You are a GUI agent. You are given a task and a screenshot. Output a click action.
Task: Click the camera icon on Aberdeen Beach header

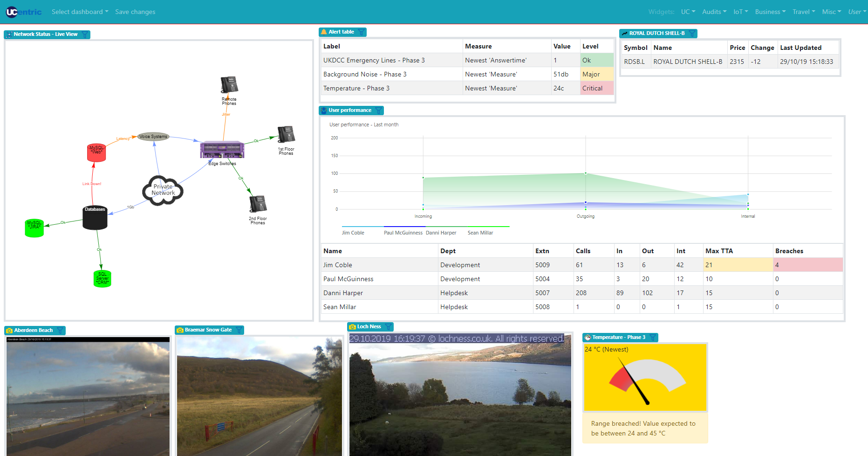pos(9,330)
